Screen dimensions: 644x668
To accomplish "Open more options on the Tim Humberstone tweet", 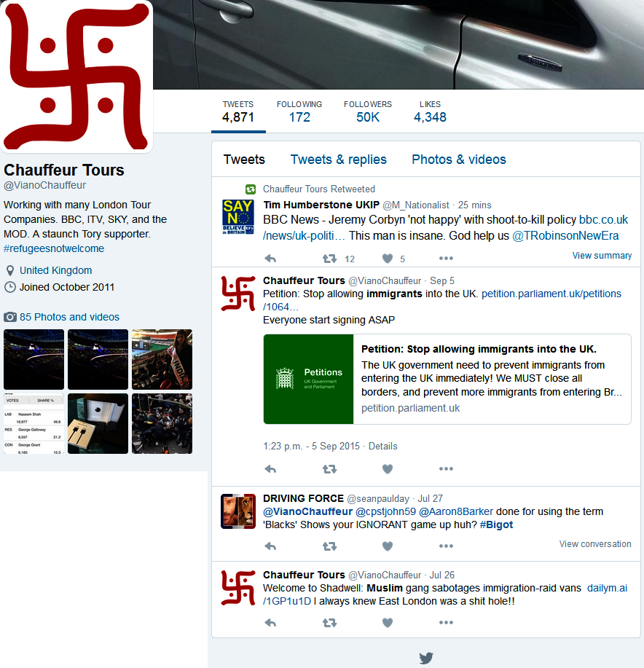I will click(x=446, y=258).
